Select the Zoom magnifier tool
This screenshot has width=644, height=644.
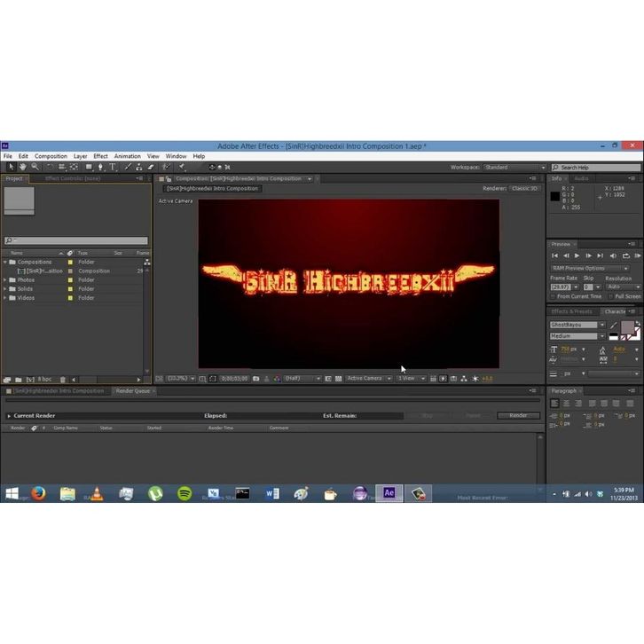pyautogui.click(x=35, y=167)
